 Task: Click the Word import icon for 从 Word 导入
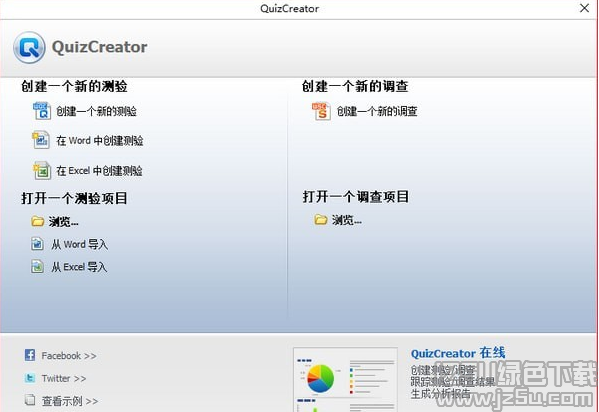pyautogui.click(x=37, y=243)
